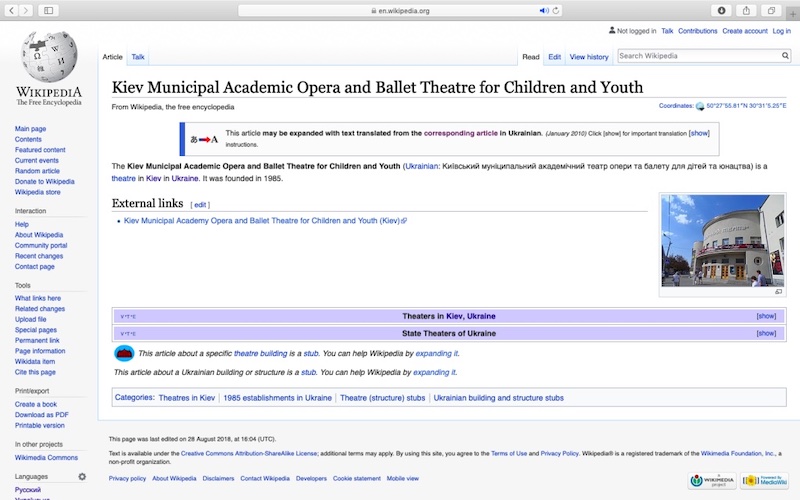Open the Safari share button

[x=746, y=10]
